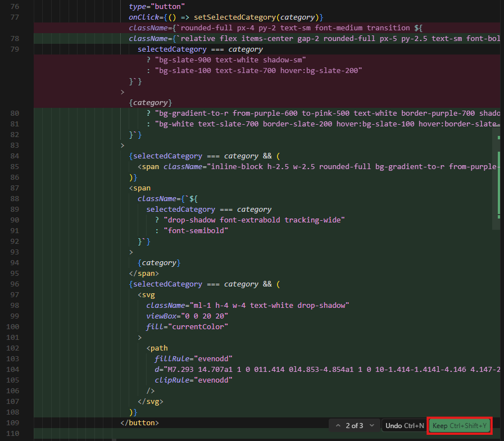This screenshot has height=441, width=504.
Task: Click the span 'inline-block h-2.5 w-2.5' line
Action: pyautogui.click(x=319, y=166)
